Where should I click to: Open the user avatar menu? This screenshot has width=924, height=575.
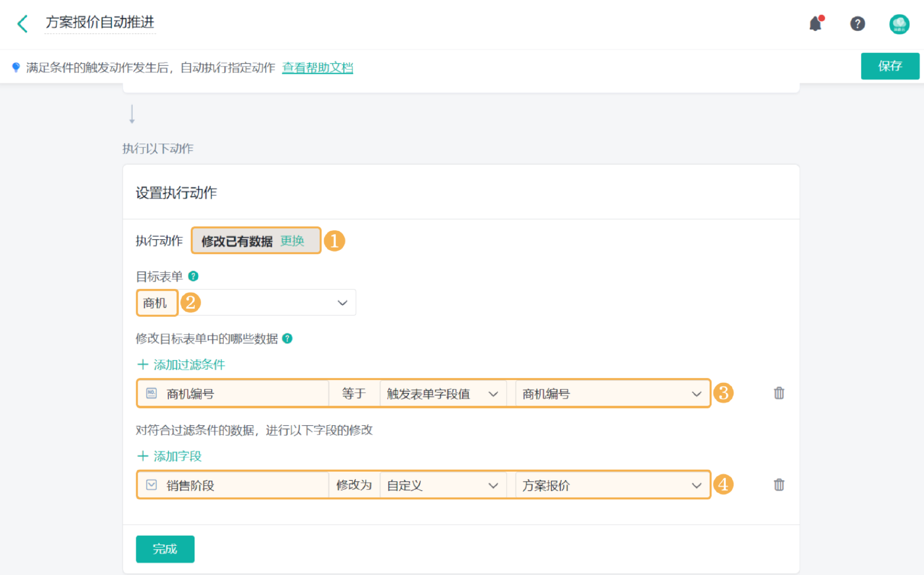[x=898, y=24]
